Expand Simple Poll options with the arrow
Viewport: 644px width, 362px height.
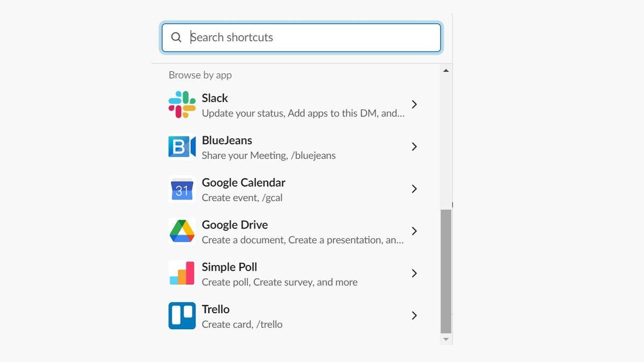(414, 274)
